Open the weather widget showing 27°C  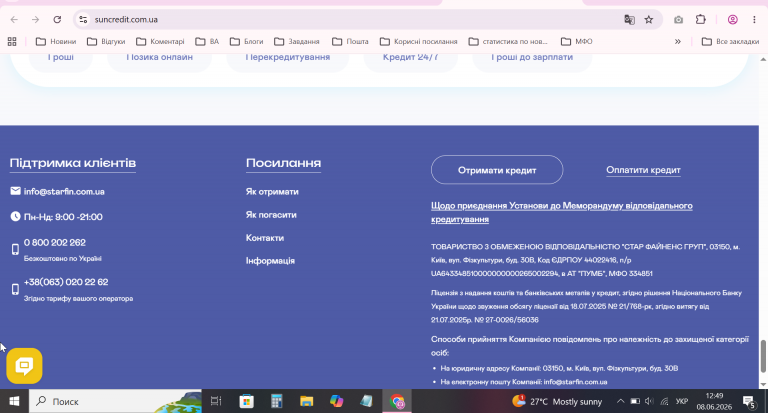tap(557, 401)
